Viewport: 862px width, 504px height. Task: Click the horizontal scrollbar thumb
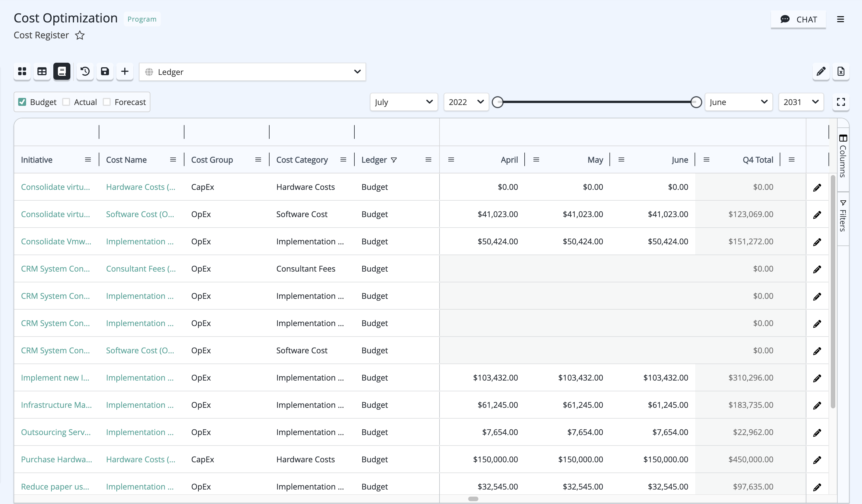473,499
